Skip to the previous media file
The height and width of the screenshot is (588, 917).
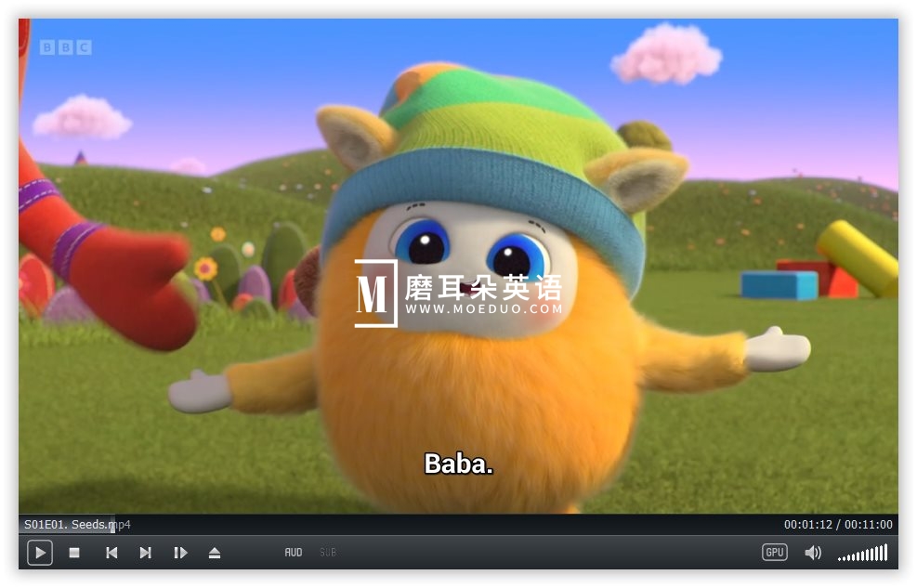(111, 553)
